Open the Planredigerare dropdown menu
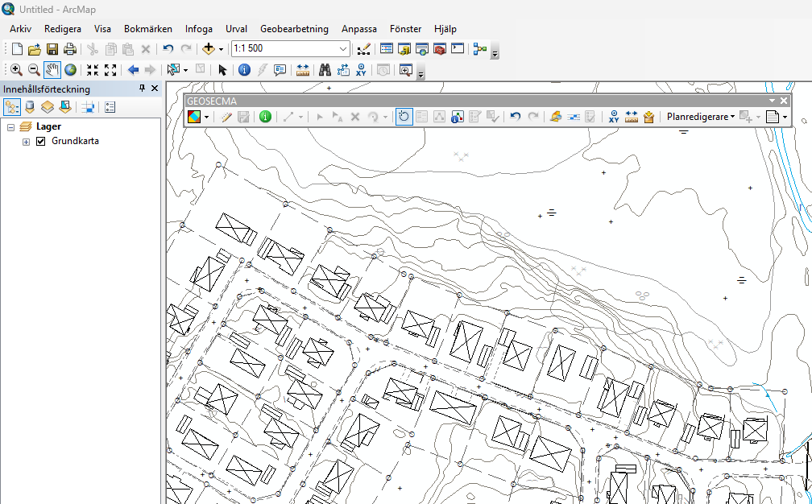This screenshot has height=504, width=812. [700, 117]
